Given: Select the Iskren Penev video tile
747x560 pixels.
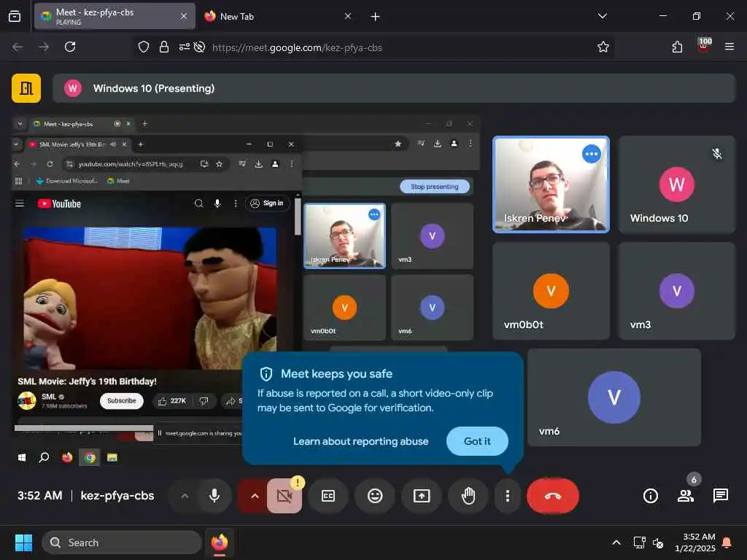Looking at the screenshot, I should tap(551, 184).
